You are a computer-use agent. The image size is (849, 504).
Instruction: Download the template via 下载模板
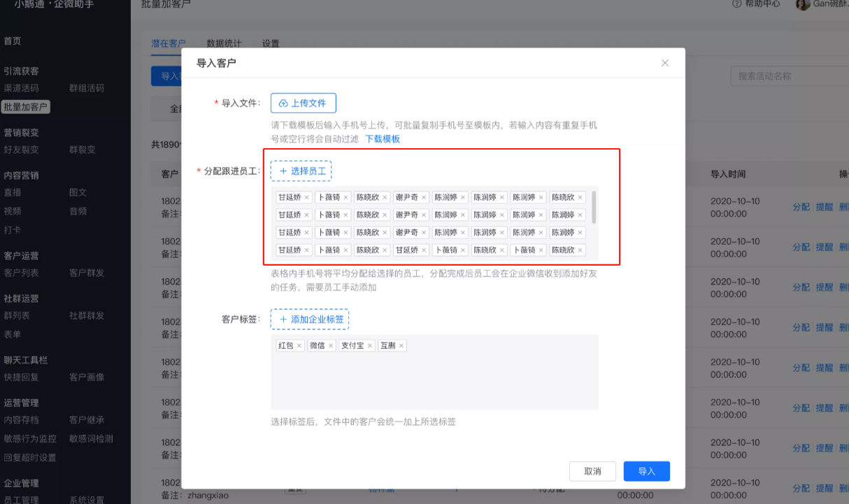pos(383,139)
